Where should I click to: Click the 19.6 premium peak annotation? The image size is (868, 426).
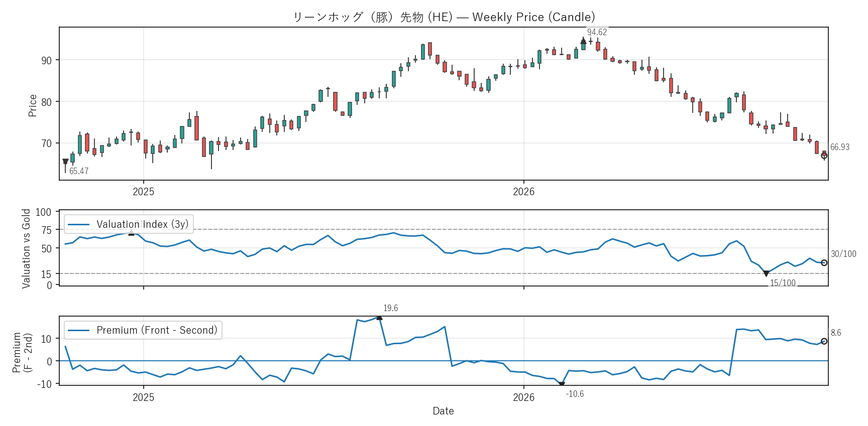tap(390, 308)
